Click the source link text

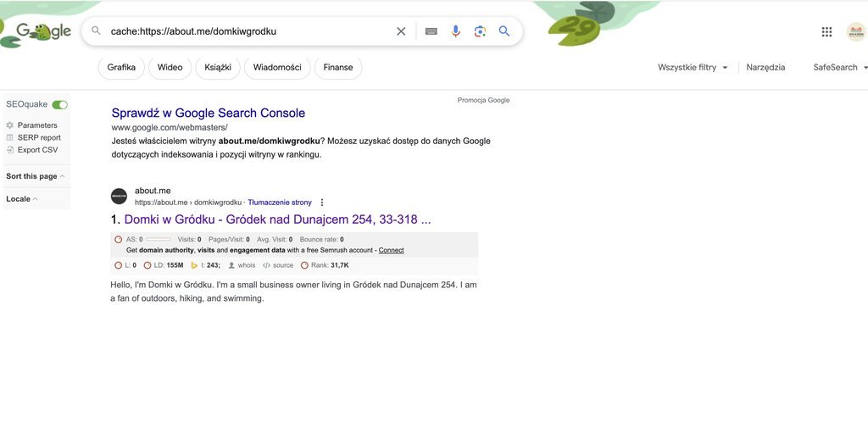coord(283,265)
